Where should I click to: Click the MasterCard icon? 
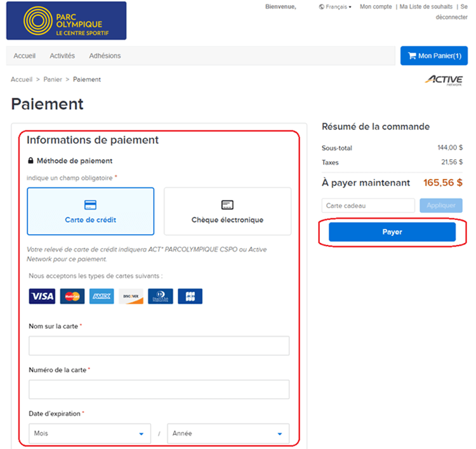72,296
